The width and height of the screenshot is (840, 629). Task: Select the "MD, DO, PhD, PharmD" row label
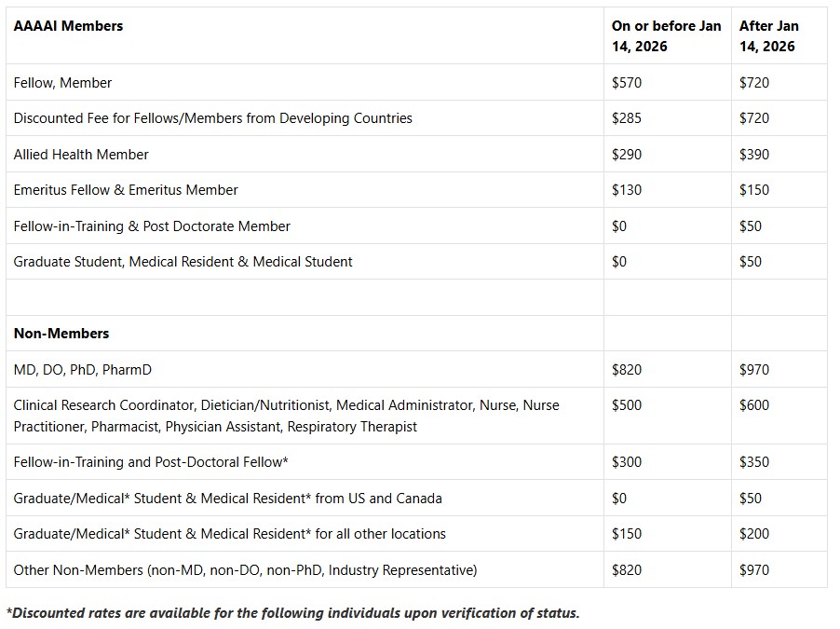(x=83, y=370)
